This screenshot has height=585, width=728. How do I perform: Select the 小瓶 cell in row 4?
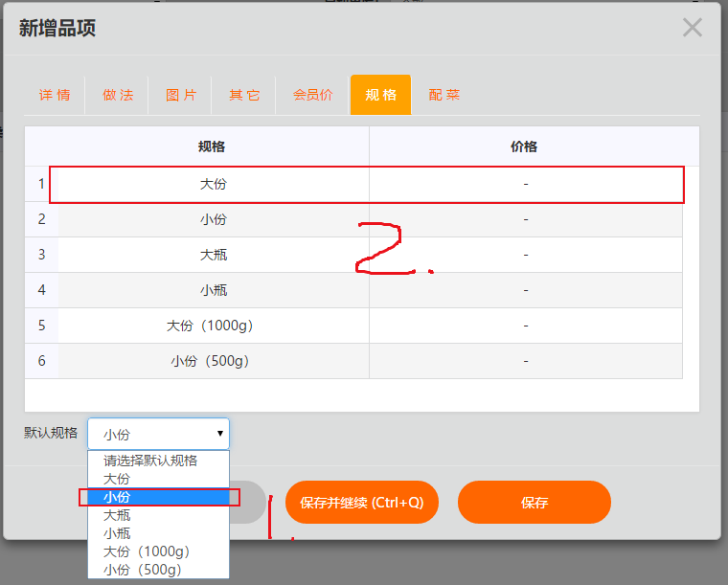pos(214,290)
